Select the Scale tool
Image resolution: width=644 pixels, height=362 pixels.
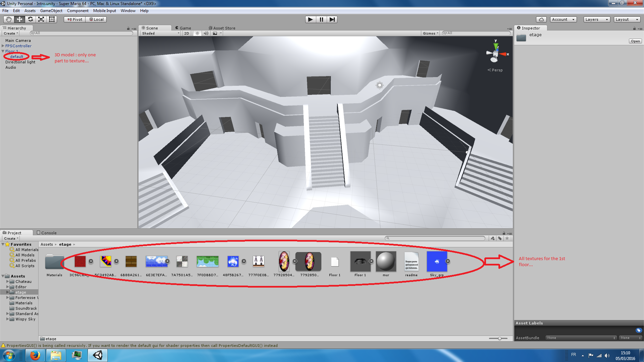click(x=41, y=19)
